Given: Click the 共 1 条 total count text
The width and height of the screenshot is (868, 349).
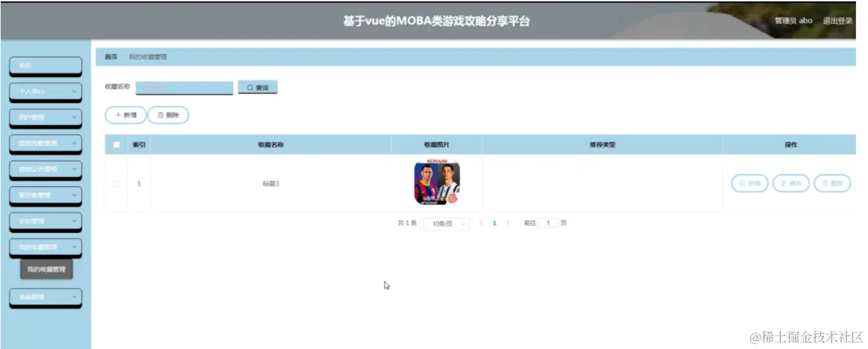Looking at the screenshot, I should click(x=407, y=223).
